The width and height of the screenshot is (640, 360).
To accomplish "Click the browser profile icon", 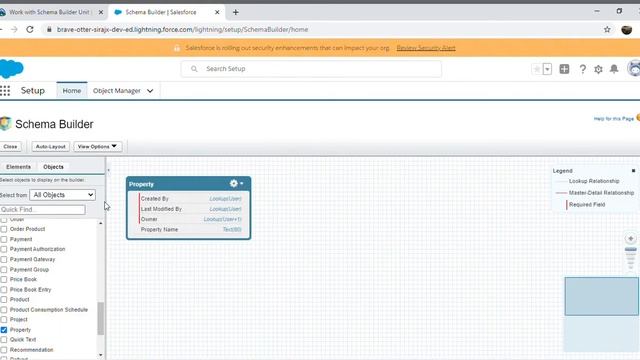I will 627,29.
